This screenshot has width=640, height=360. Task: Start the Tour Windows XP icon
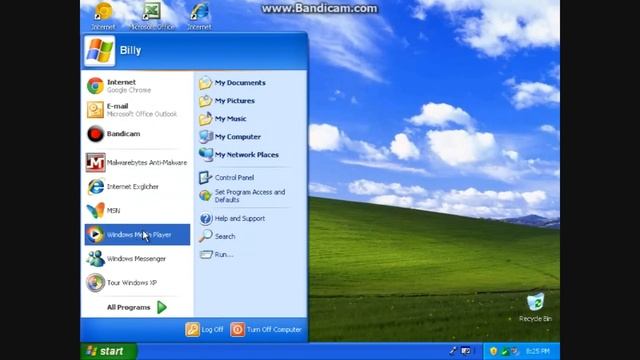(x=95, y=282)
